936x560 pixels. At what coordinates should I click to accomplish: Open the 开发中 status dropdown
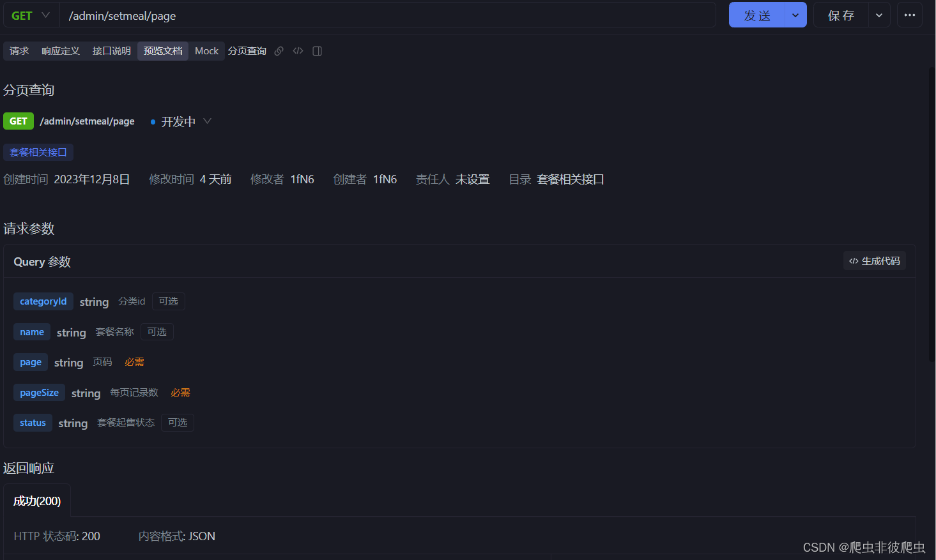point(207,121)
